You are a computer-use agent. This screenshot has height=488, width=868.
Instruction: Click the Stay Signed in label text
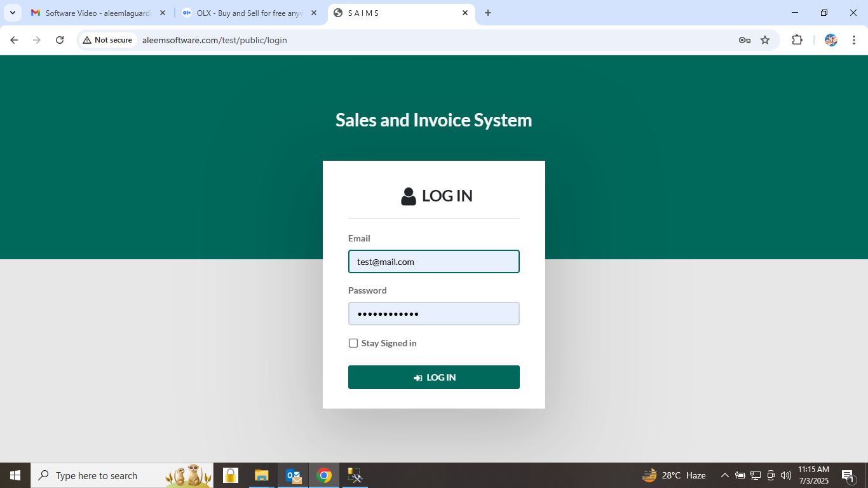[x=389, y=343]
